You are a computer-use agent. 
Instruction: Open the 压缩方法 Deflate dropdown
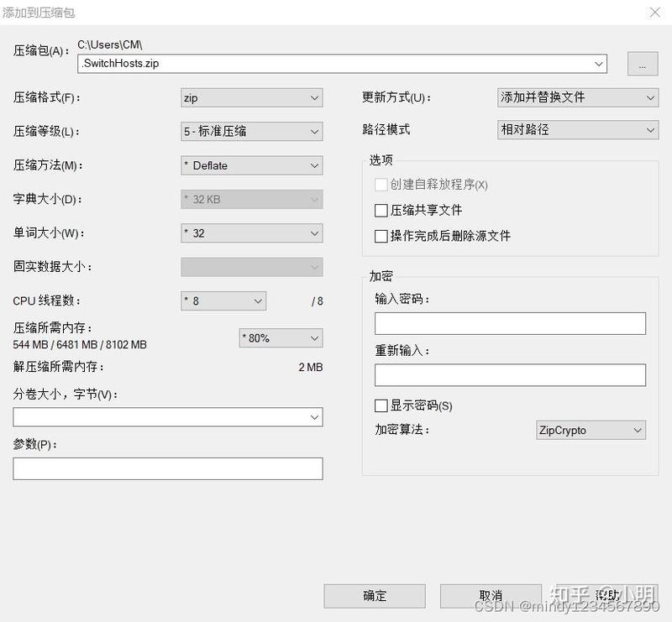click(x=251, y=165)
